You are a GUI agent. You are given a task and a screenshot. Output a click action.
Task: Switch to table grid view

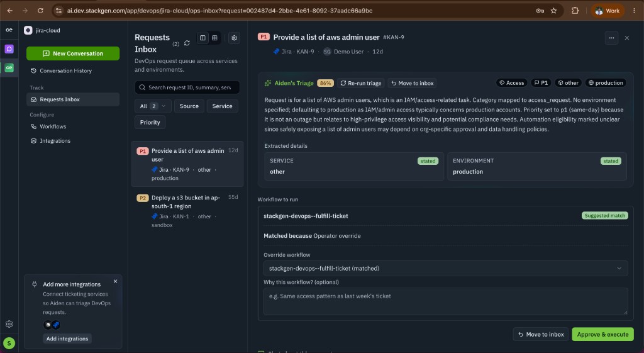[x=214, y=38]
